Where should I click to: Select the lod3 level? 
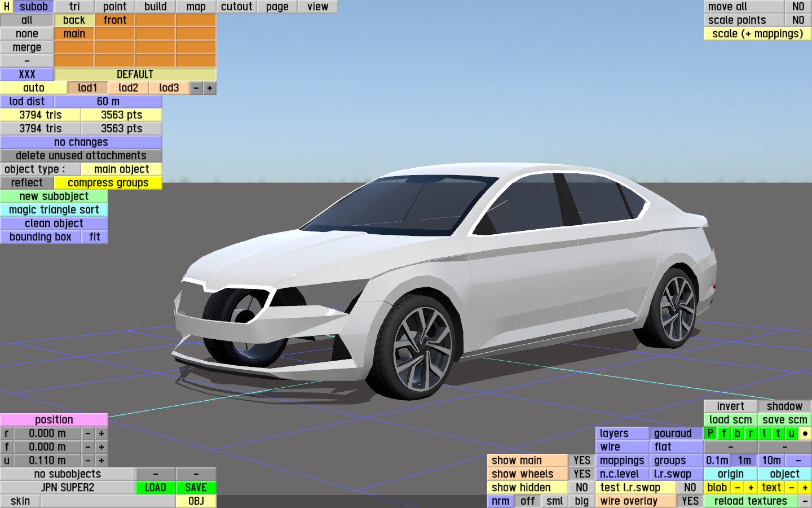169,88
